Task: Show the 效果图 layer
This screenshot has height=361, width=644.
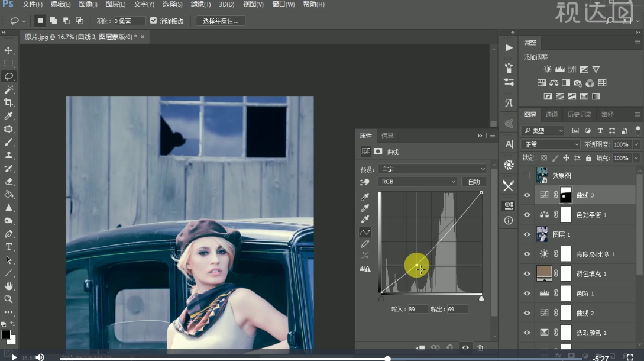Action: point(527,176)
